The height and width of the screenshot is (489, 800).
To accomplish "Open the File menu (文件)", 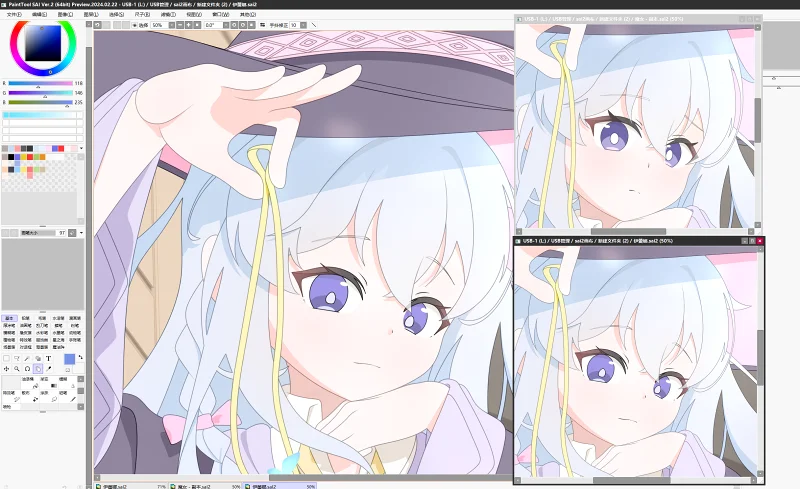I will coord(14,14).
